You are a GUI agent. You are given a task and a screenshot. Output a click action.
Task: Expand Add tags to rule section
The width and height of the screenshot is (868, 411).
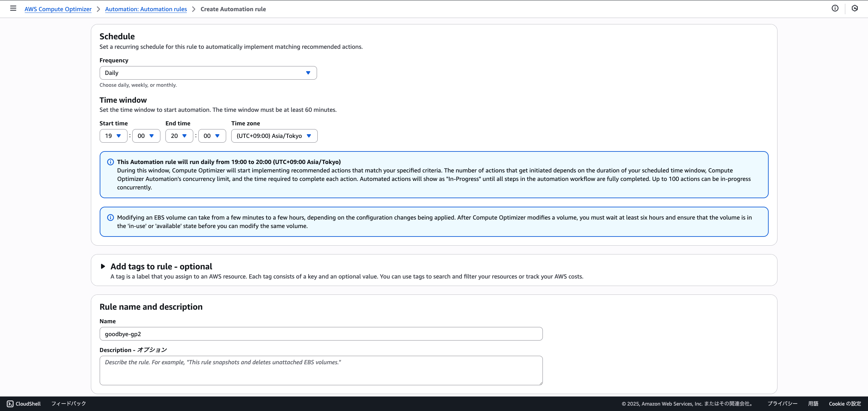[x=103, y=266]
